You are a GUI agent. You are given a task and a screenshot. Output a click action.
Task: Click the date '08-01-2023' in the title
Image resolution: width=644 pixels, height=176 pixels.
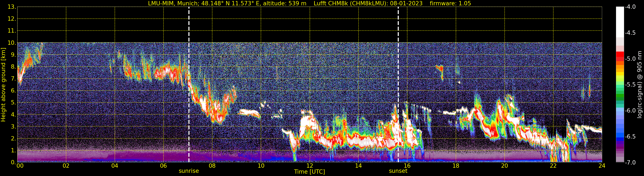pyautogui.click(x=406, y=3)
